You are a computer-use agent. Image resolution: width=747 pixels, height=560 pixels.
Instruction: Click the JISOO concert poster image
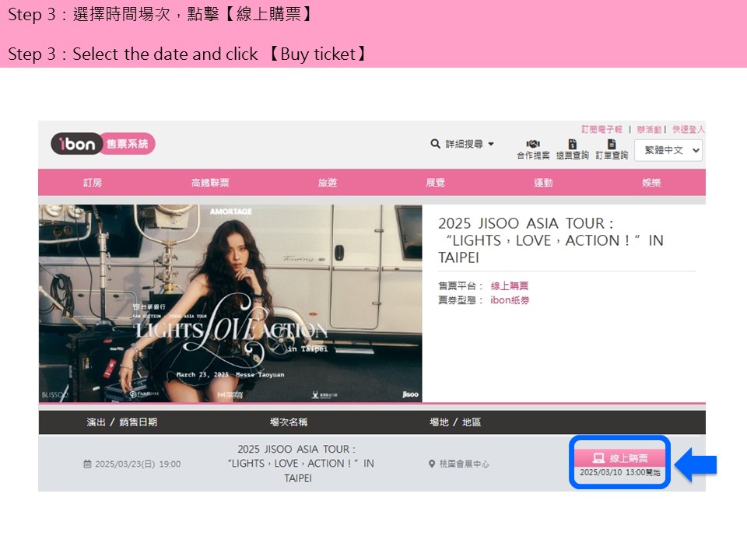pyautogui.click(x=230, y=303)
